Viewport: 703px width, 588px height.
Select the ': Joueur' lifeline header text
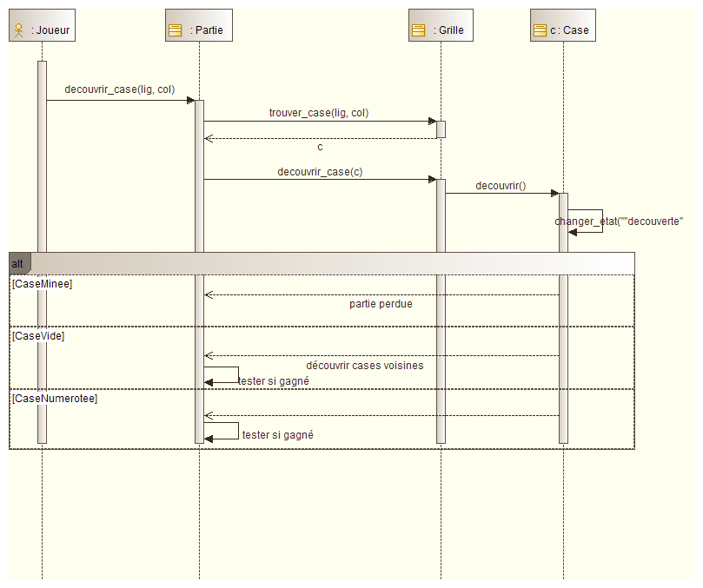coord(50,30)
